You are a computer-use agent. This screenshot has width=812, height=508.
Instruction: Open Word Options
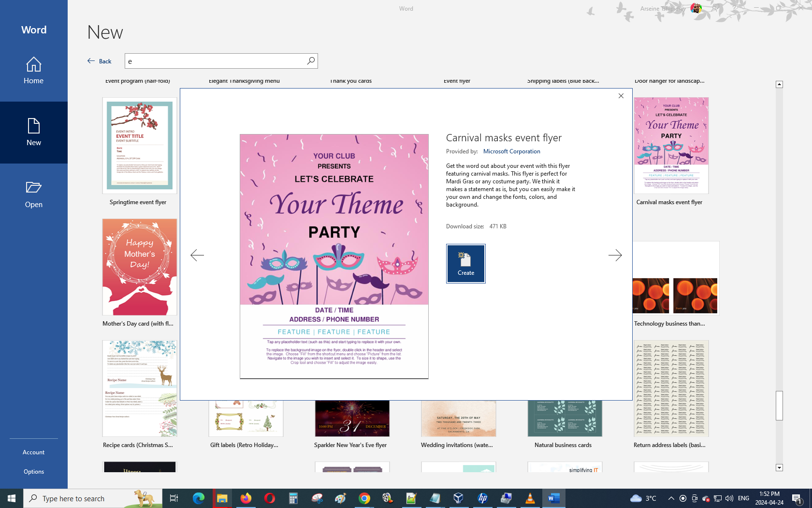34,472
